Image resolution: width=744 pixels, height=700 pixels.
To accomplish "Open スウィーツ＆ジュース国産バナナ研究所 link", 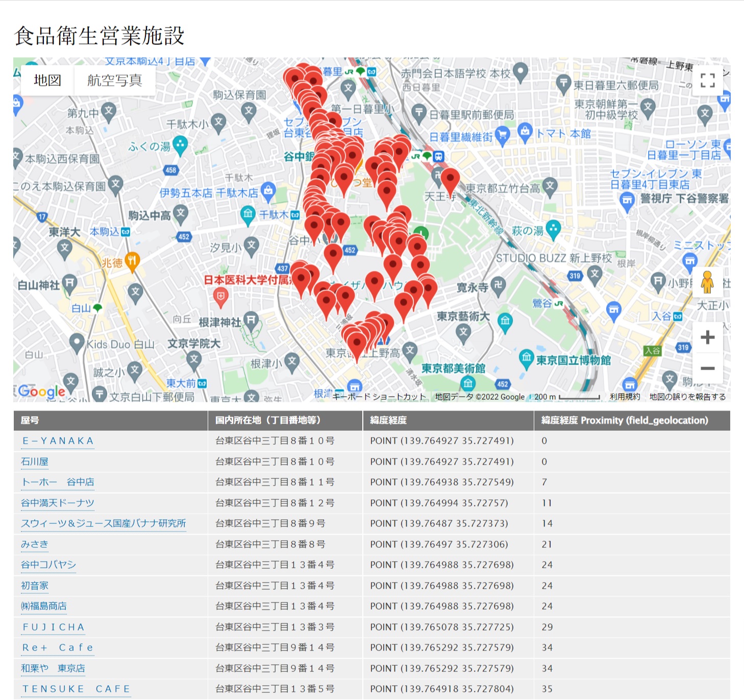I will pyautogui.click(x=104, y=523).
